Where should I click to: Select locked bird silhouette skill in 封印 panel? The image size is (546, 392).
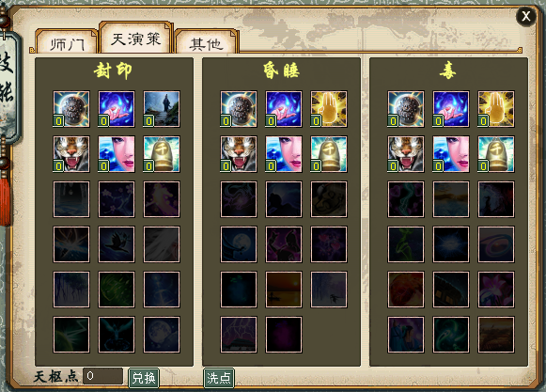click(x=117, y=244)
